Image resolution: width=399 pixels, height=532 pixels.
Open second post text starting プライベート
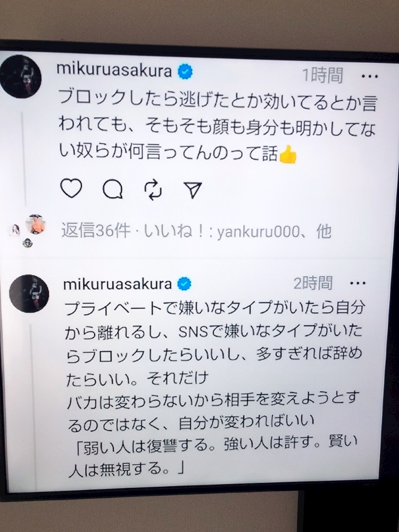point(213,388)
